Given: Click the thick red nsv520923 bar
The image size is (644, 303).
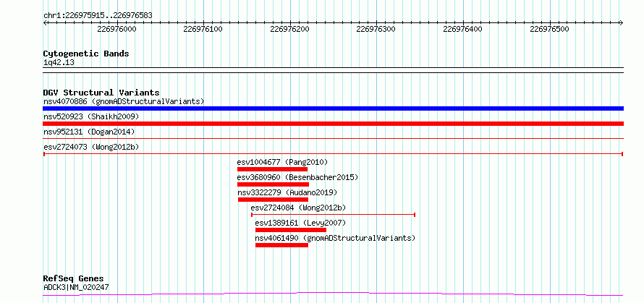Looking at the screenshot, I should (x=333, y=124).
